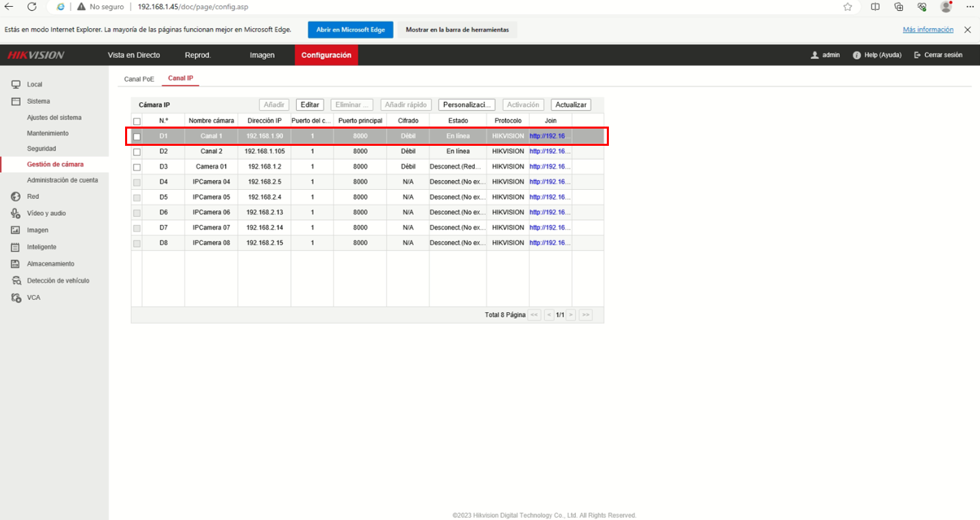Click the Actualizar button
This screenshot has height=520, width=980.
click(571, 105)
